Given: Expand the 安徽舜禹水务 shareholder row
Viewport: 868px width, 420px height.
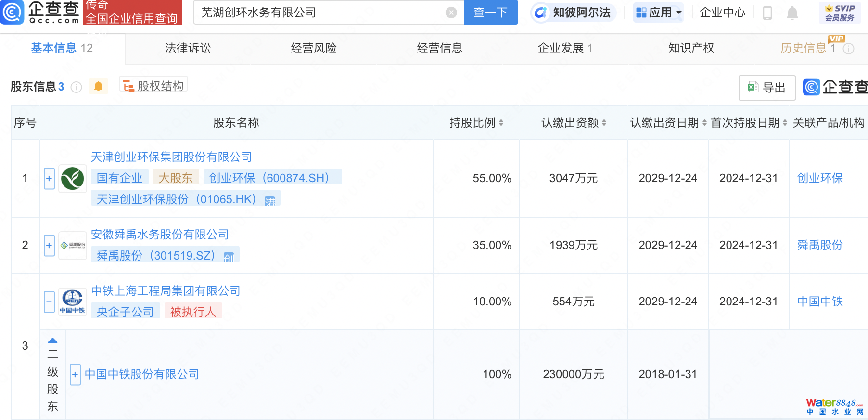Looking at the screenshot, I should pos(49,246).
